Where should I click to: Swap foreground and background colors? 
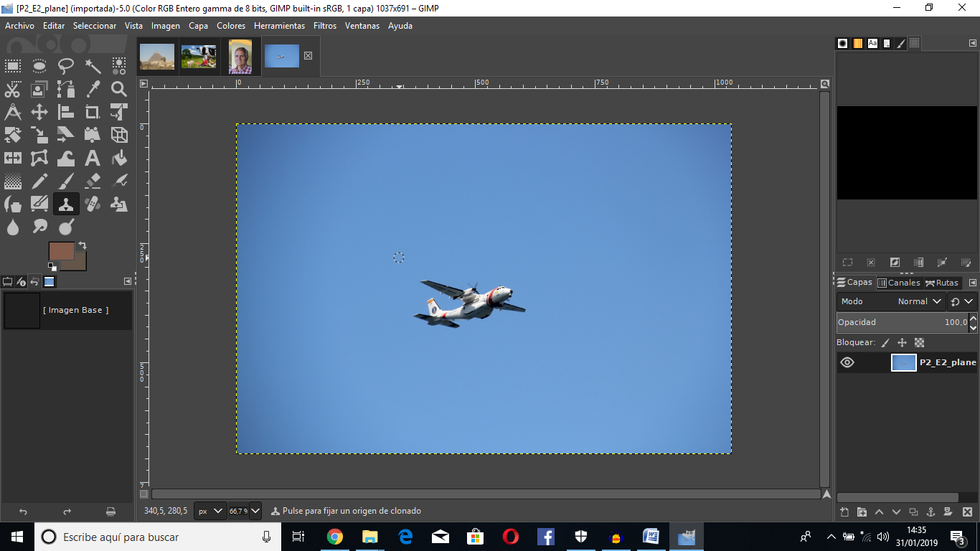pos(83,245)
